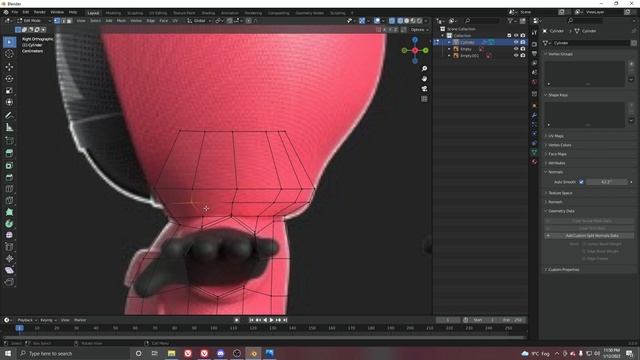Add a new vertex group with plus
The height and width of the screenshot is (360, 640).
click(x=631, y=64)
